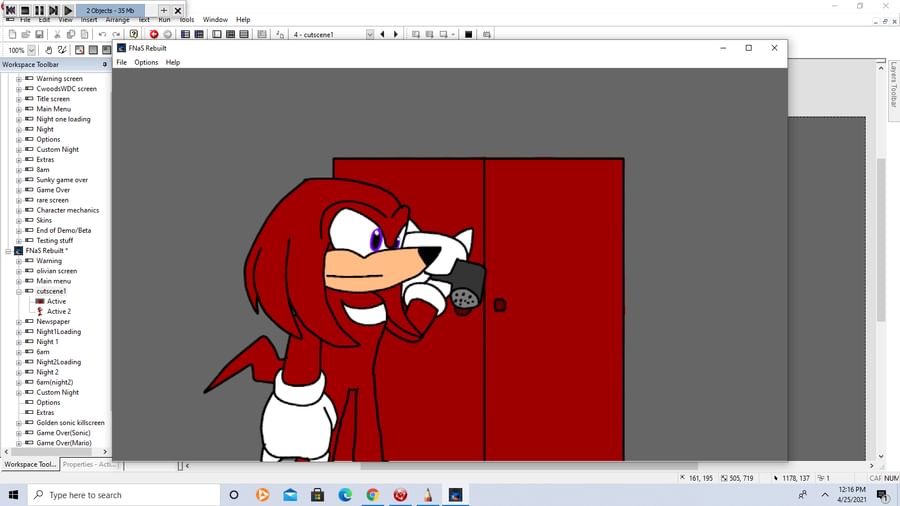Copy selection with the Copy icon
Image resolution: width=900 pixels, height=506 pixels.
click(x=71, y=34)
